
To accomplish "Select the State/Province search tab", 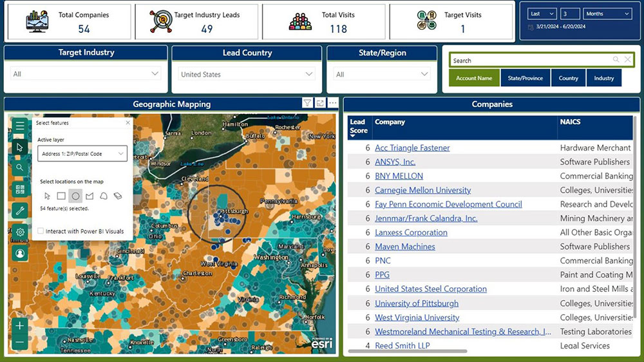I will [x=526, y=78].
